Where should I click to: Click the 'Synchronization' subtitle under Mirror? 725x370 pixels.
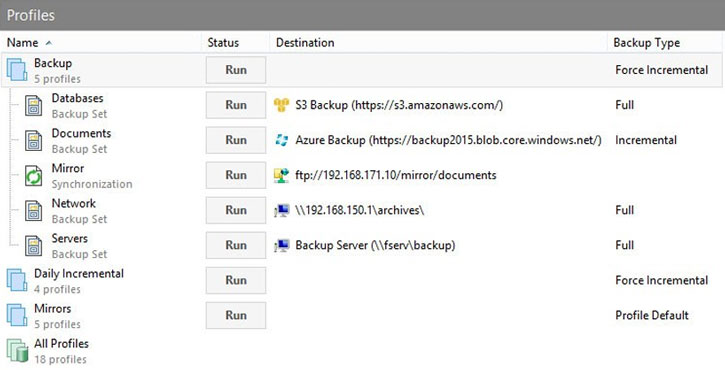click(x=92, y=184)
